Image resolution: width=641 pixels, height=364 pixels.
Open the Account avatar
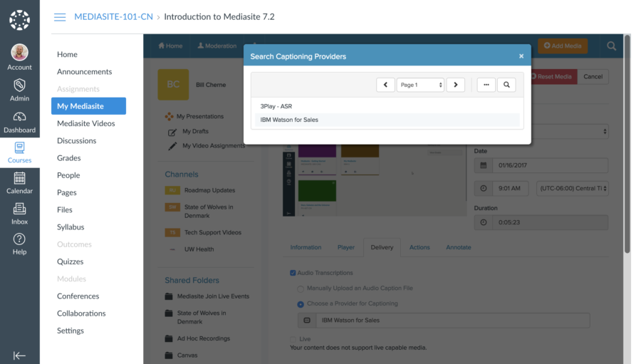(20, 52)
